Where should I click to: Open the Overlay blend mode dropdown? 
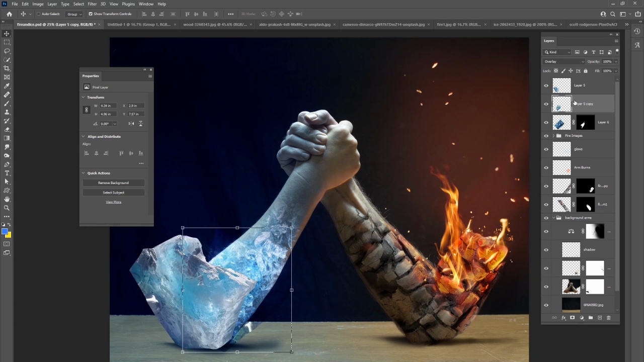[x=563, y=61]
